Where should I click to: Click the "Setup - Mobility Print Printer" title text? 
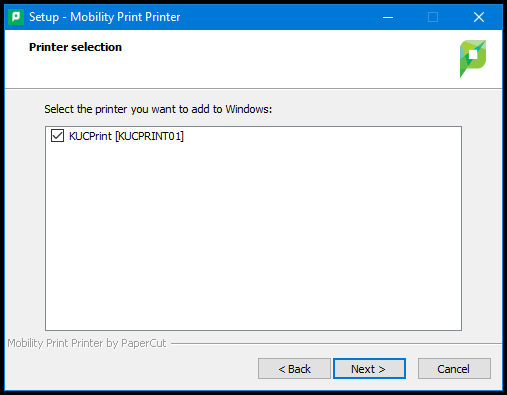[x=105, y=17]
